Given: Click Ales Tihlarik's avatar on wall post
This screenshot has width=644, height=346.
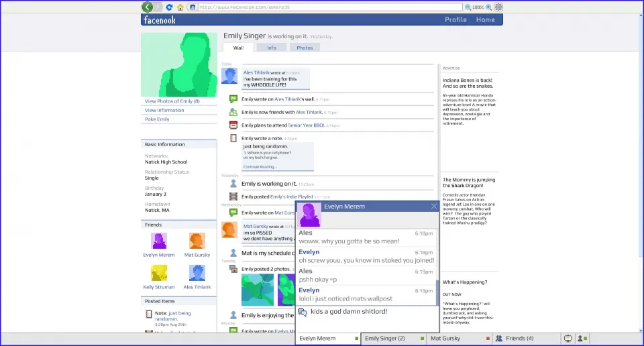Looking at the screenshot, I should pos(229,76).
